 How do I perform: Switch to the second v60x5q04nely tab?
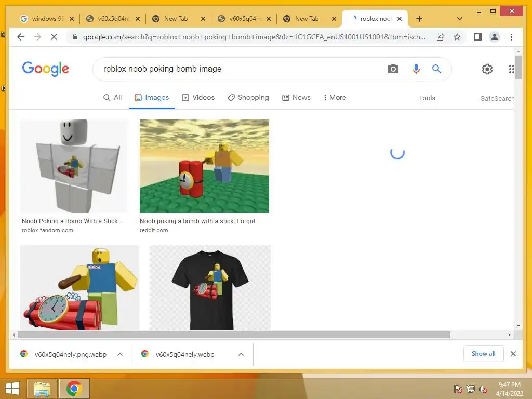click(244, 19)
